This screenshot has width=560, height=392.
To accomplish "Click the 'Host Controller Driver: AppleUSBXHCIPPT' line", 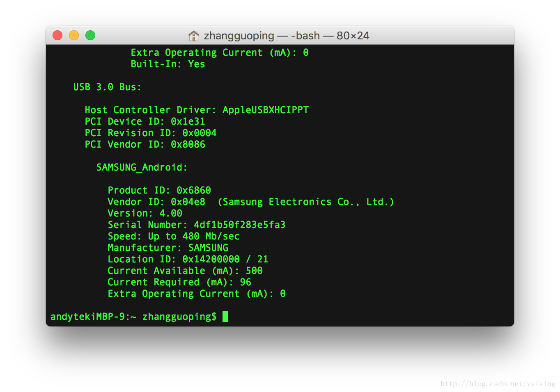I will [x=197, y=110].
